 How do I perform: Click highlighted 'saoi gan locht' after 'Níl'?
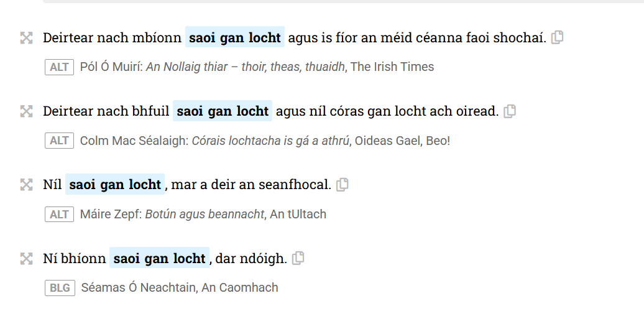pyautogui.click(x=115, y=185)
